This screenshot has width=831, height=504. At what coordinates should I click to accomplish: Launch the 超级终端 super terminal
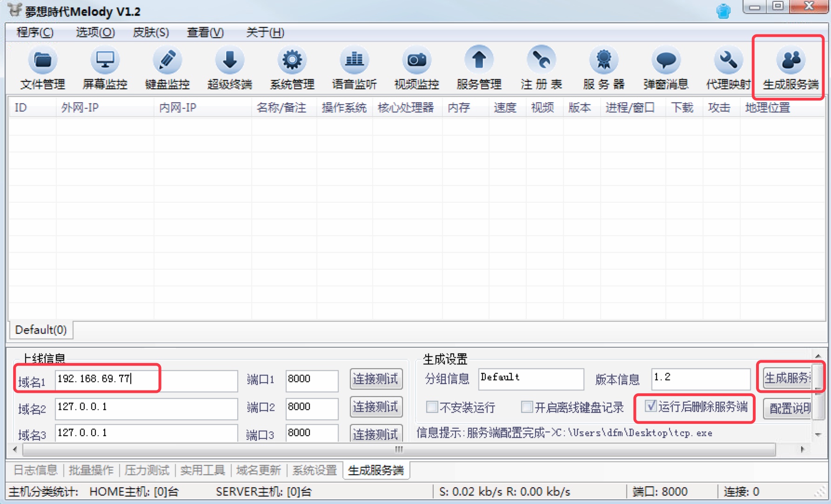pyautogui.click(x=230, y=69)
